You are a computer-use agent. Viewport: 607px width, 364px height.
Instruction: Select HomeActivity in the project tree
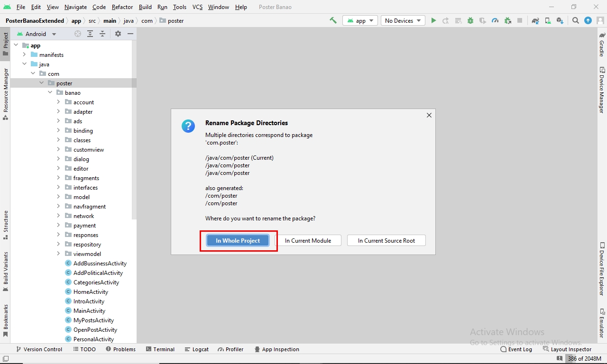91,292
